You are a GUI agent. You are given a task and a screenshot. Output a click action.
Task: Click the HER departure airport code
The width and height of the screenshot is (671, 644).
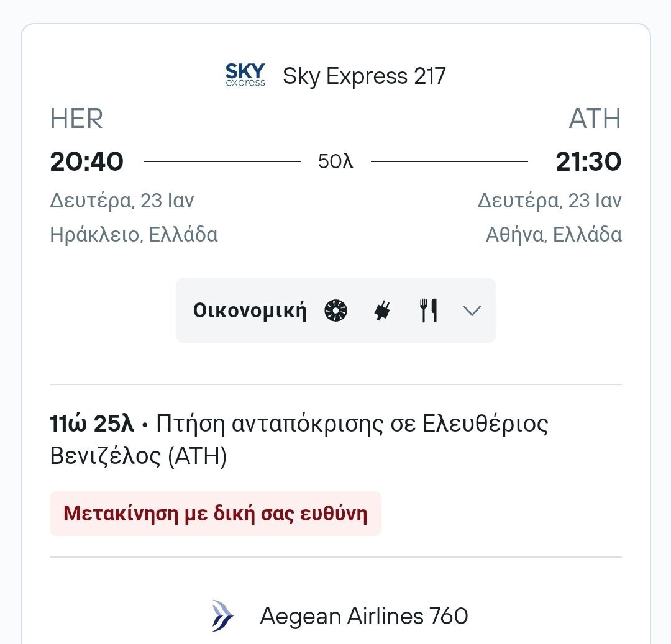pyautogui.click(x=76, y=119)
